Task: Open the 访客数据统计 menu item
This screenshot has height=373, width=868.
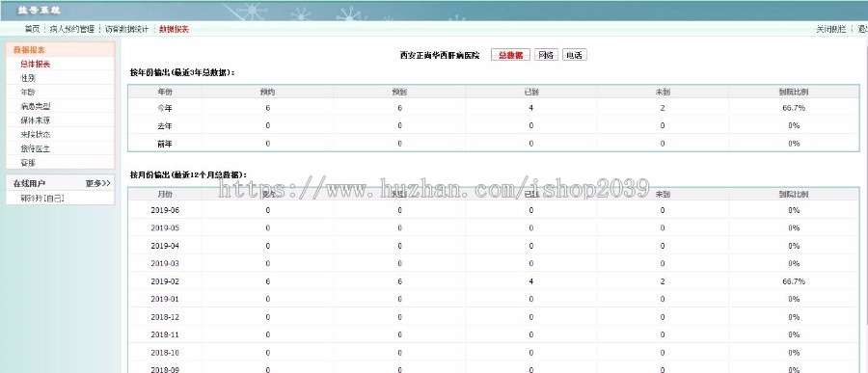Action: [126, 29]
